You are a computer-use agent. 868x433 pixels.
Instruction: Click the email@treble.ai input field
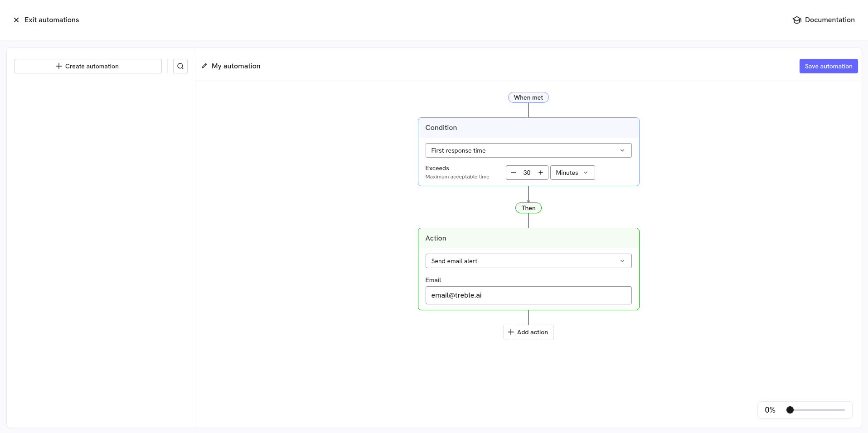coord(529,295)
